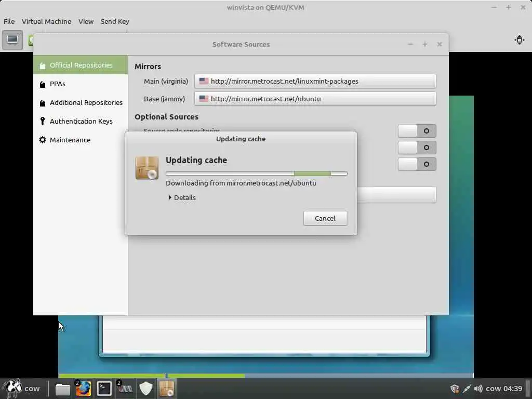Click the Software Sources package icon in taskbar
The height and width of the screenshot is (399, 532).
tap(166, 389)
